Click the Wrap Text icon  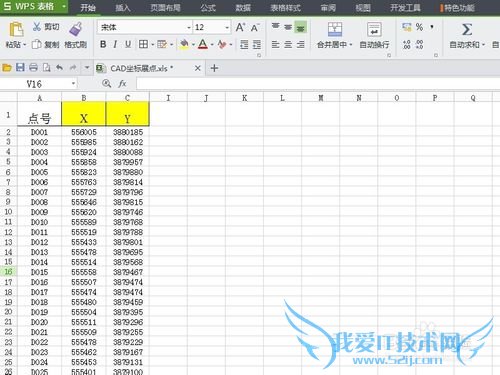click(x=374, y=29)
